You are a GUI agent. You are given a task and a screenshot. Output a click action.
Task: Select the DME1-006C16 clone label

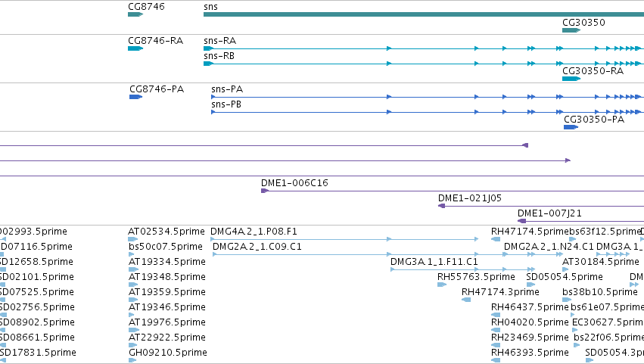[x=294, y=183]
